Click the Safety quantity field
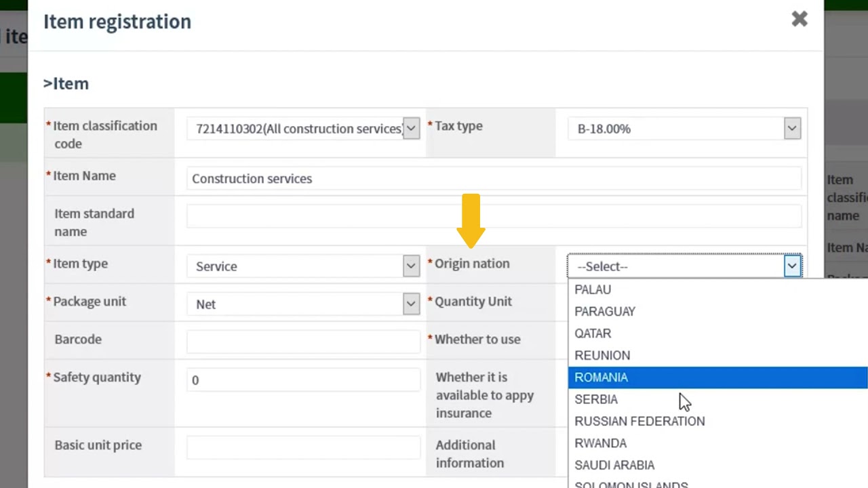 point(304,380)
